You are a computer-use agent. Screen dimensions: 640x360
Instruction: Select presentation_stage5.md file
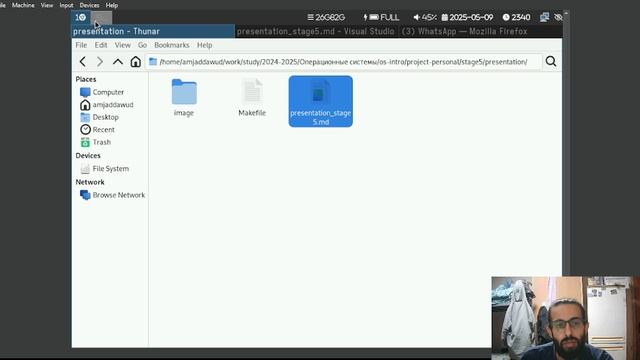pos(320,101)
